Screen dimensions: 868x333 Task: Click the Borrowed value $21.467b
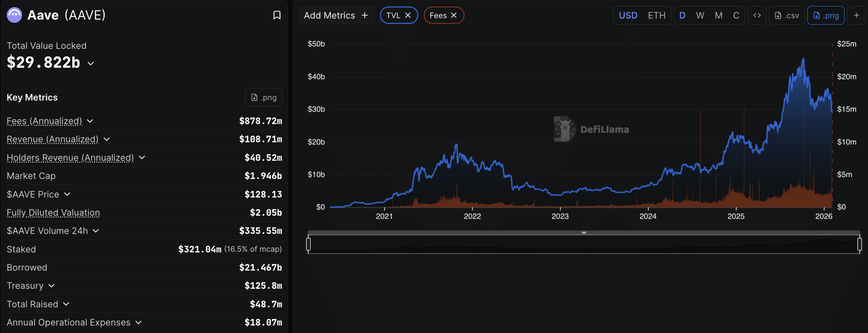260,267
